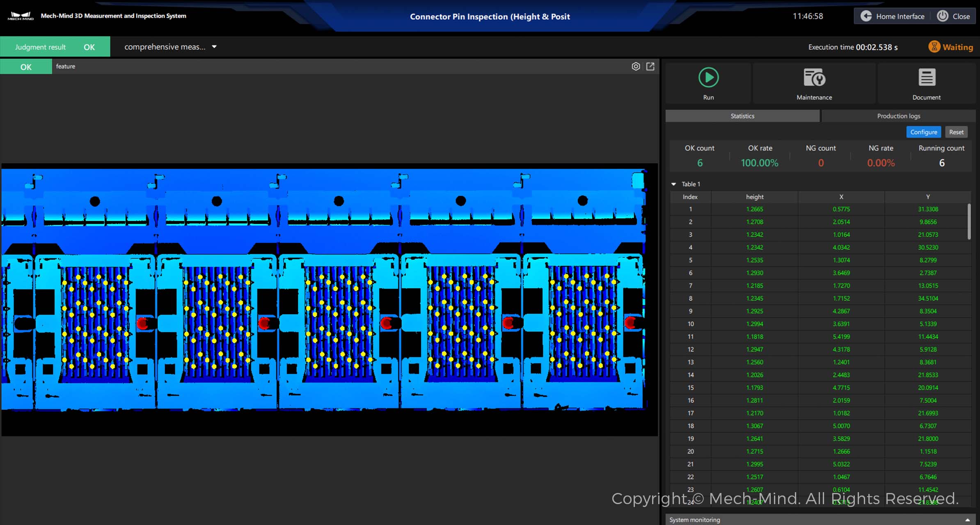Start inspection with the Run play icon
This screenshot has height=525, width=980.
[x=708, y=78]
